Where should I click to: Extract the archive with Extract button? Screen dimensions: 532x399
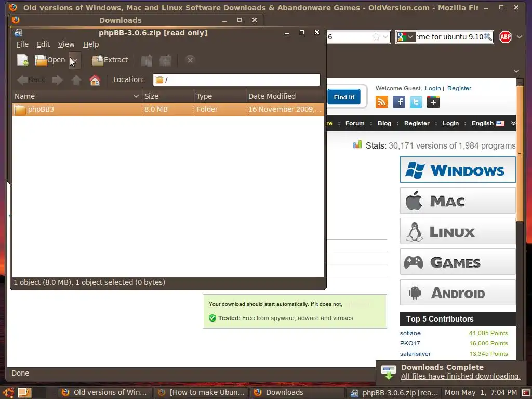(110, 60)
